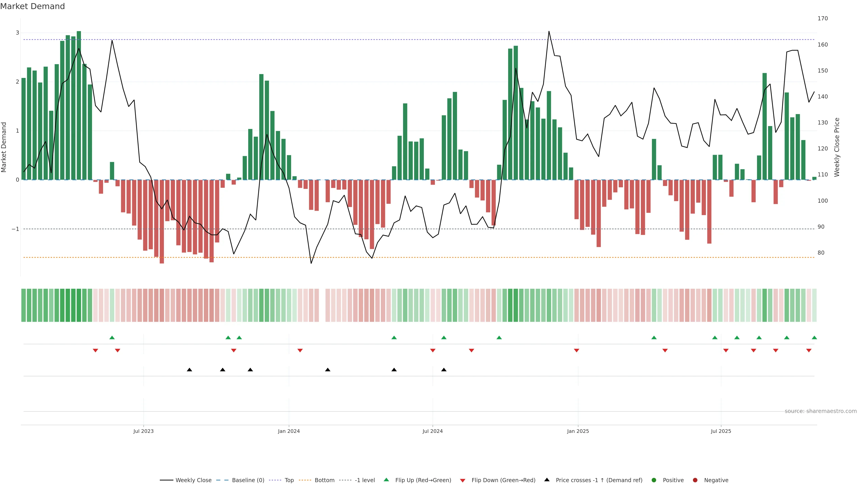Click the Weekly Close Price right axis title
Image resolution: width=868 pixels, height=488 pixels.
point(837,147)
